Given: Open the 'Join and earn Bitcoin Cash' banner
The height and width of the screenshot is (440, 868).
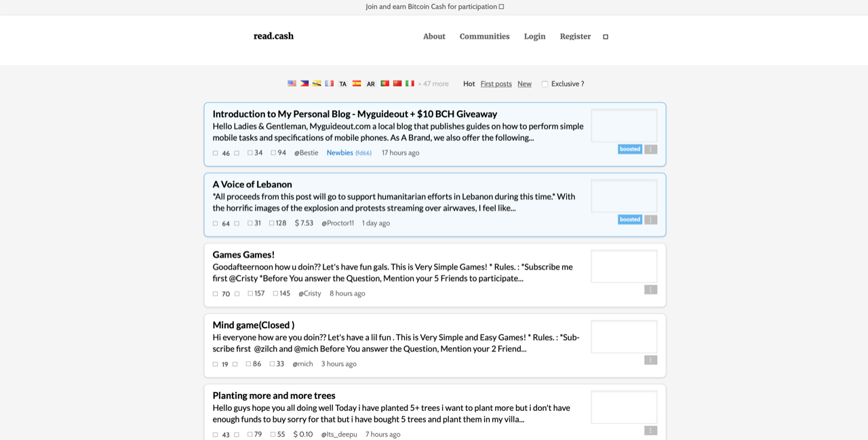Looking at the screenshot, I should pyautogui.click(x=435, y=7).
